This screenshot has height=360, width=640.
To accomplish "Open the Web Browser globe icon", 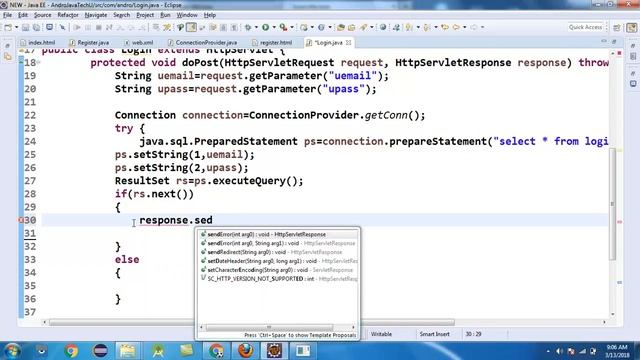I will (x=382, y=27).
